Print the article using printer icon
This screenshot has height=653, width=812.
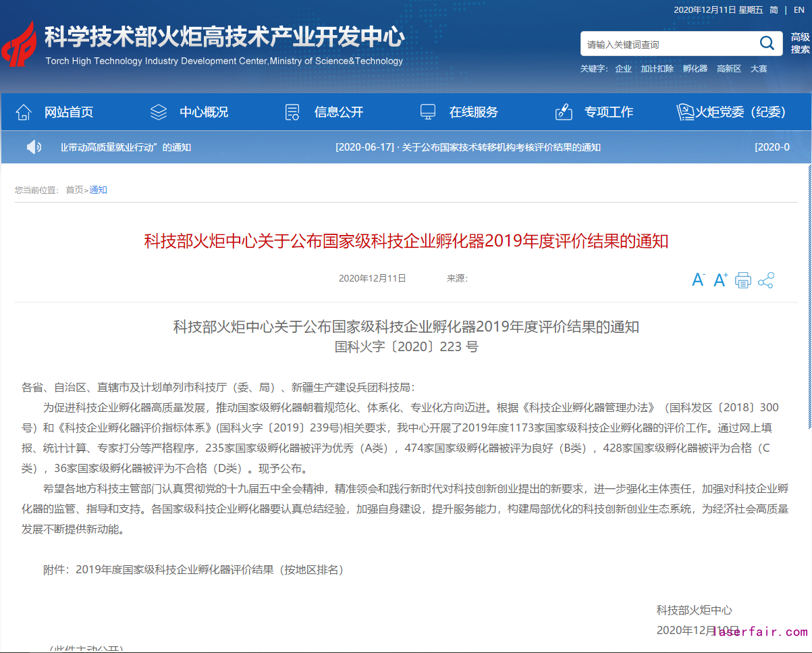[743, 280]
